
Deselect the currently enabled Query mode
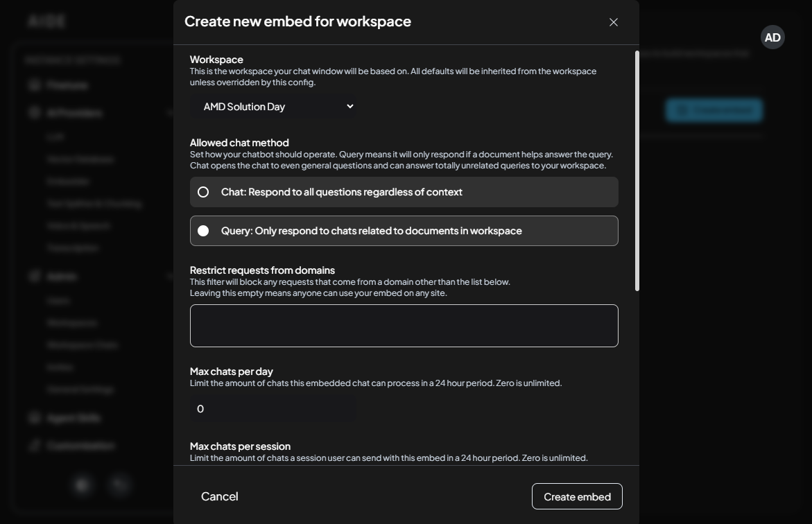[x=203, y=230]
